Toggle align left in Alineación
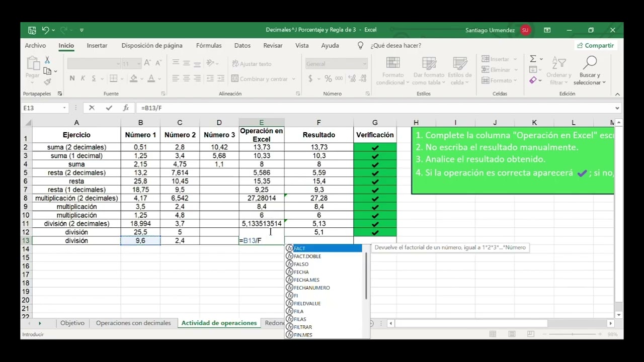Image resolution: width=644 pixels, height=362 pixels. (176, 78)
